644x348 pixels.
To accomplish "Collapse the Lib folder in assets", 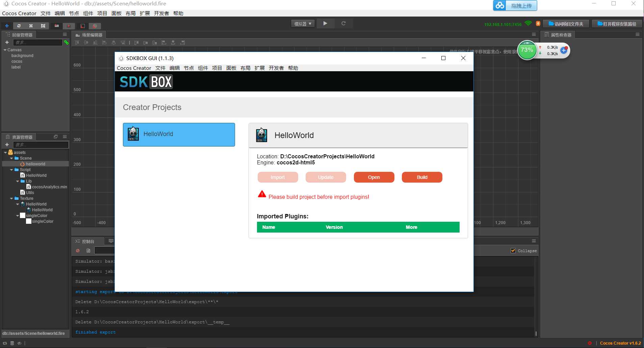I will [18, 181].
